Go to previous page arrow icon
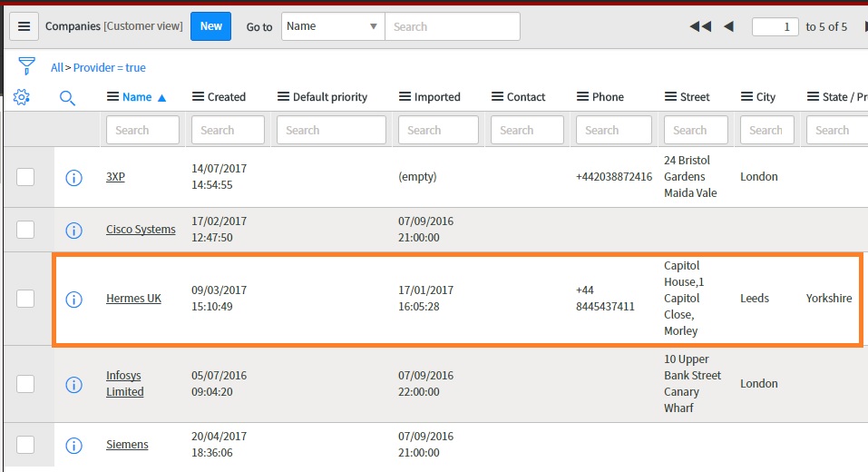Viewport: 868px width, 472px height. tap(728, 26)
